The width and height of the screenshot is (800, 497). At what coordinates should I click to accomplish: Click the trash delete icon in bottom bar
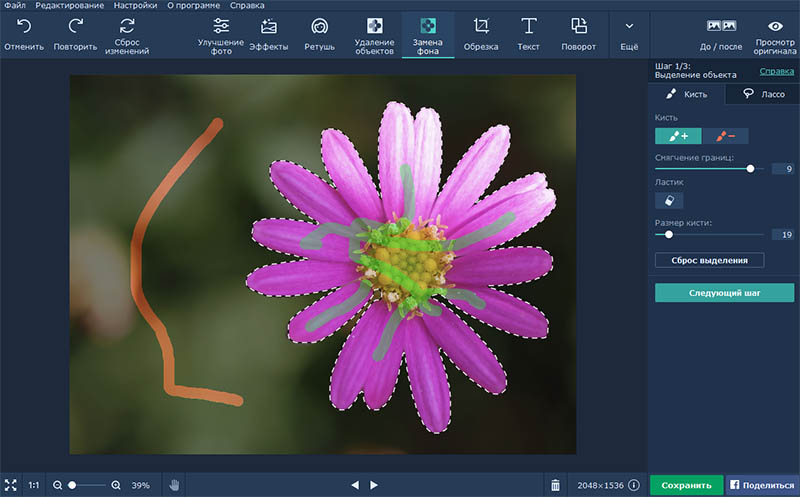pyautogui.click(x=556, y=485)
